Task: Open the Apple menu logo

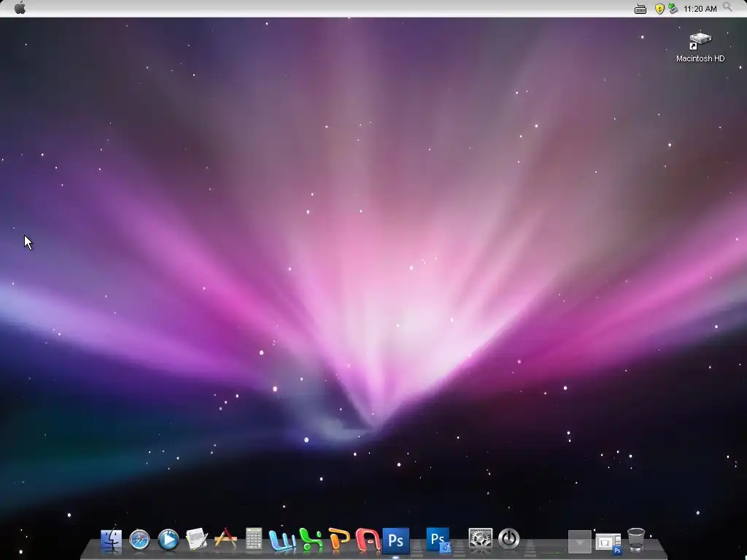Action: pos(20,7)
